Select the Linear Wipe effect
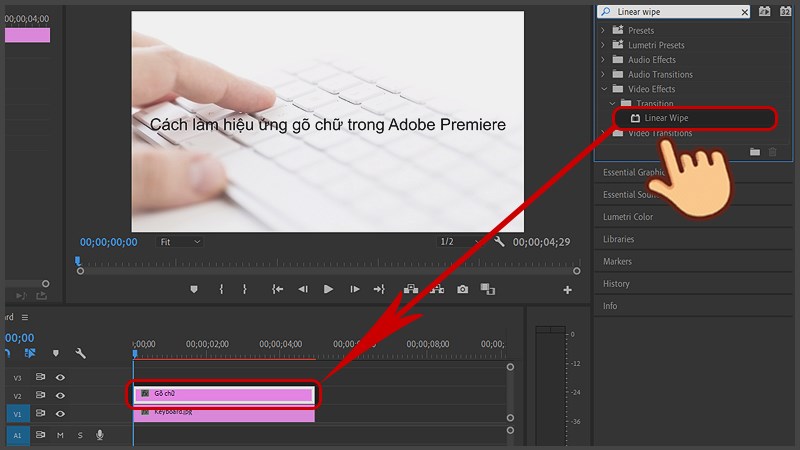 pyautogui.click(x=665, y=118)
